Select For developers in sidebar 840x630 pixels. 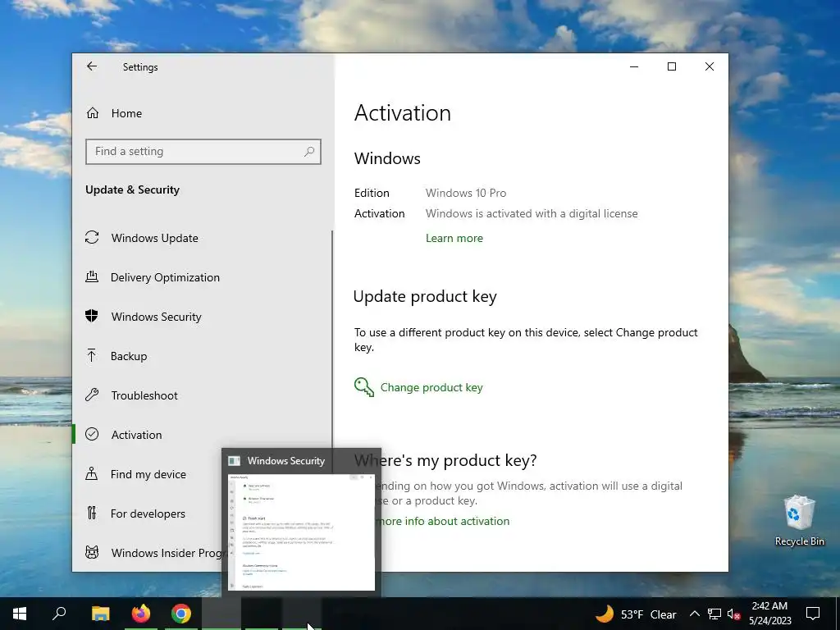pyautogui.click(x=148, y=514)
